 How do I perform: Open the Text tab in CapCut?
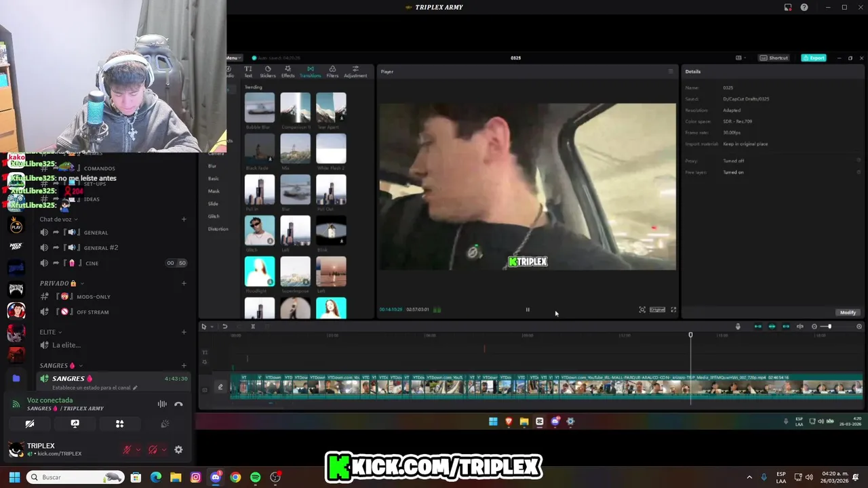pyautogui.click(x=248, y=71)
